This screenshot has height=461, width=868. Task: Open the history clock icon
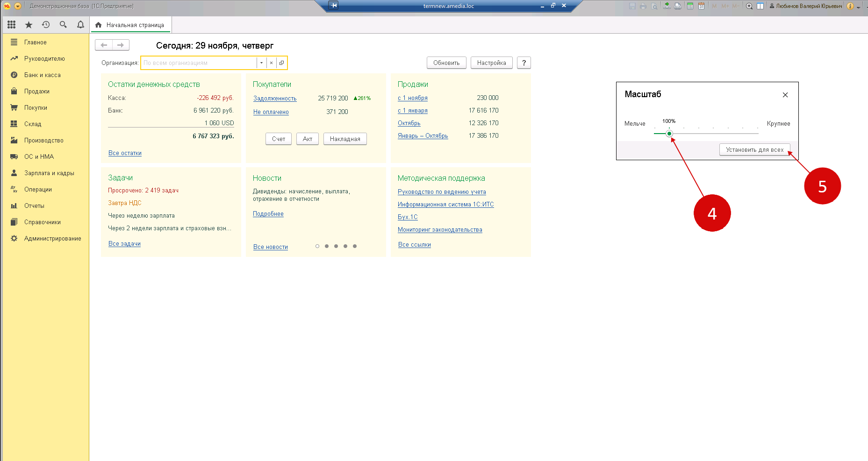tap(46, 25)
